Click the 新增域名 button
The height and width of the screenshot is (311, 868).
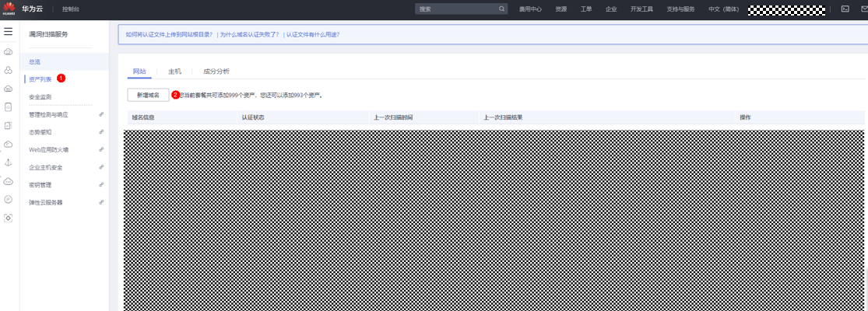point(149,95)
